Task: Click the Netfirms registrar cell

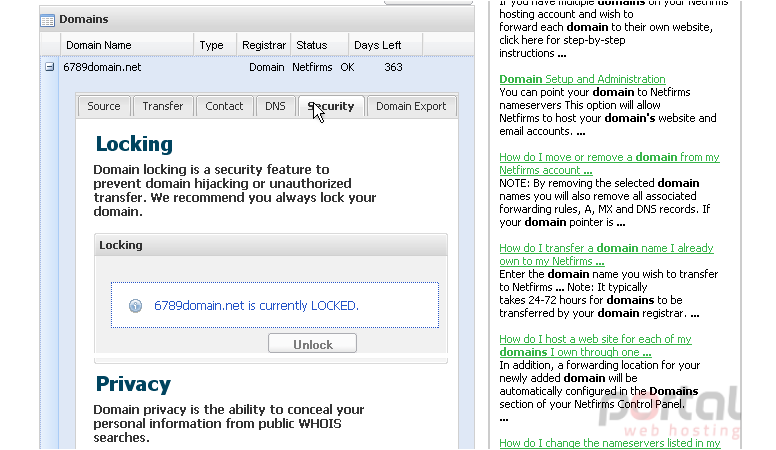Action: [x=312, y=67]
